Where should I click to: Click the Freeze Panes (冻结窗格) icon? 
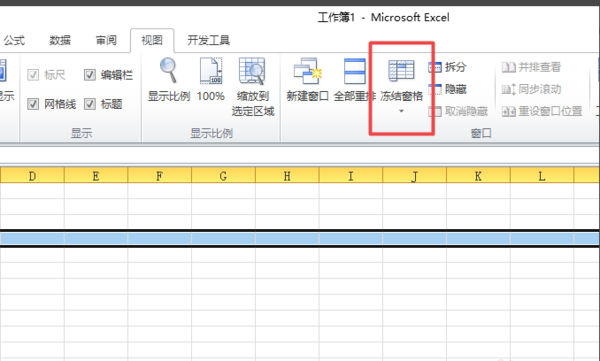(401, 71)
